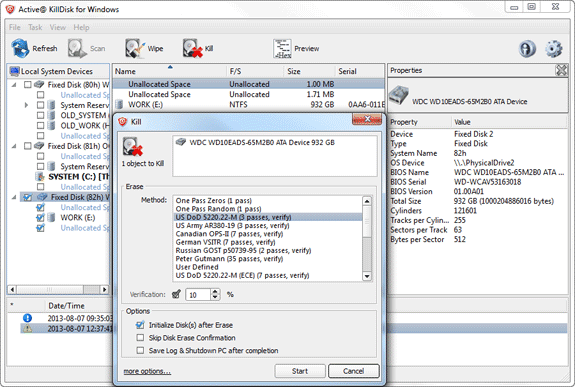Open the File menu
Screen dimensions: 575x387
15,27
